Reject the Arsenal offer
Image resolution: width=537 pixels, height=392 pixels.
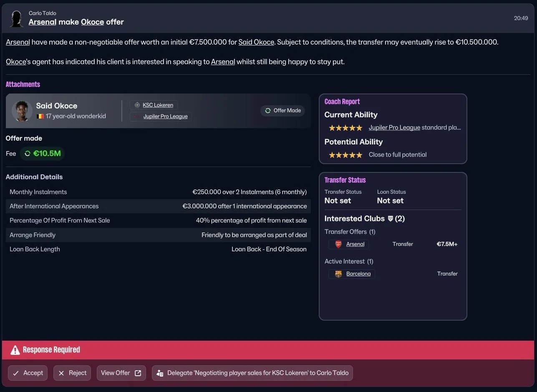pyautogui.click(x=72, y=373)
